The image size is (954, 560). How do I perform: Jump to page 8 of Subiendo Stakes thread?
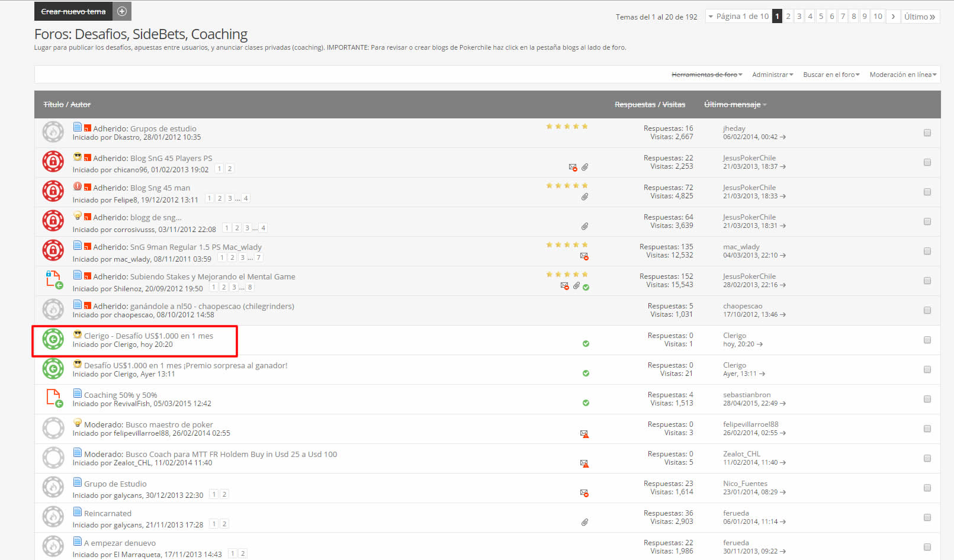pyautogui.click(x=250, y=287)
